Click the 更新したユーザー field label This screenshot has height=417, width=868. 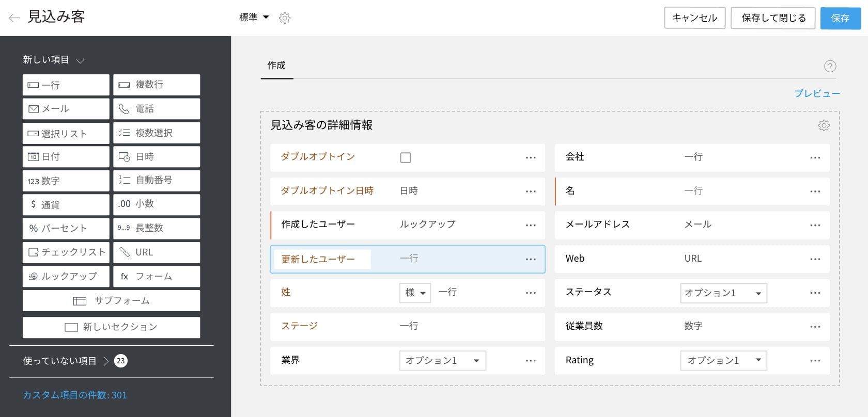pyautogui.click(x=318, y=259)
